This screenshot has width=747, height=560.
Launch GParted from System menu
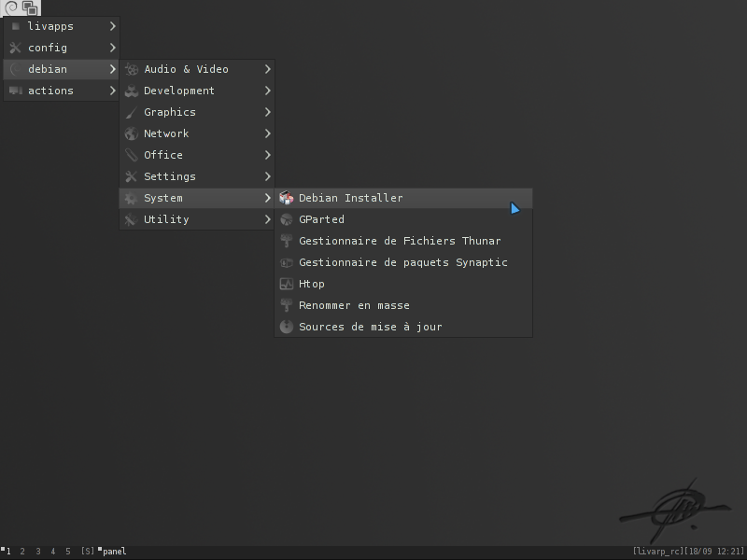coord(403,219)
